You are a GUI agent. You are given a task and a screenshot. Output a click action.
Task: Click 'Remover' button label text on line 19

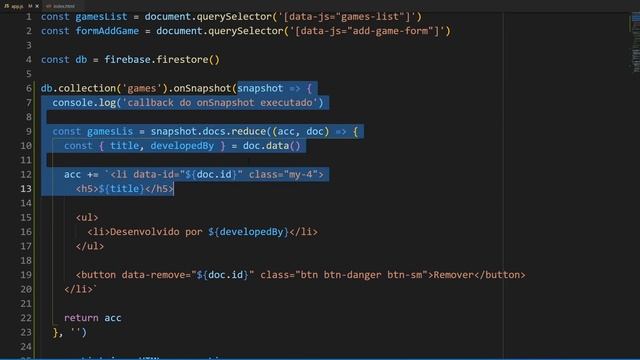(453, 275)
